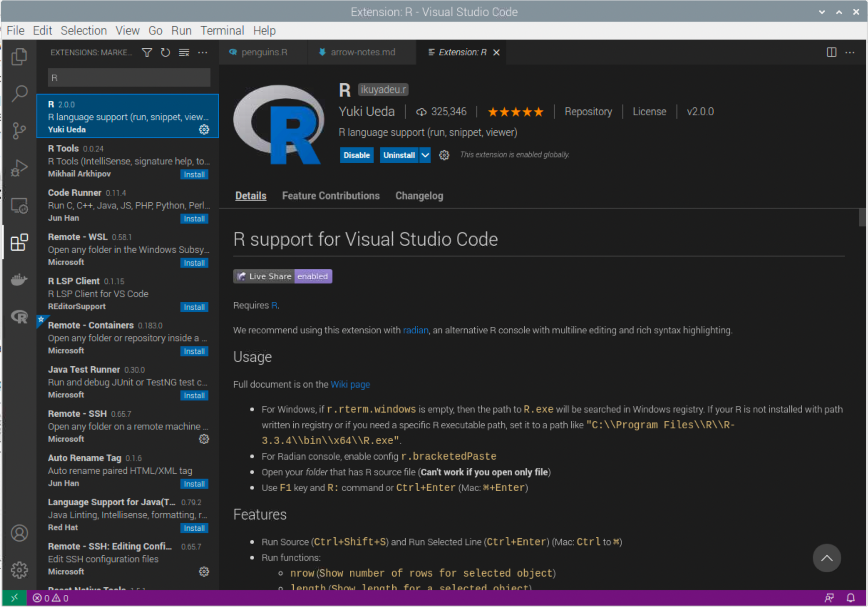Viewport: 868px width, 607px height.
Task: Open the Repository link
Action: (x=588, y=112)
